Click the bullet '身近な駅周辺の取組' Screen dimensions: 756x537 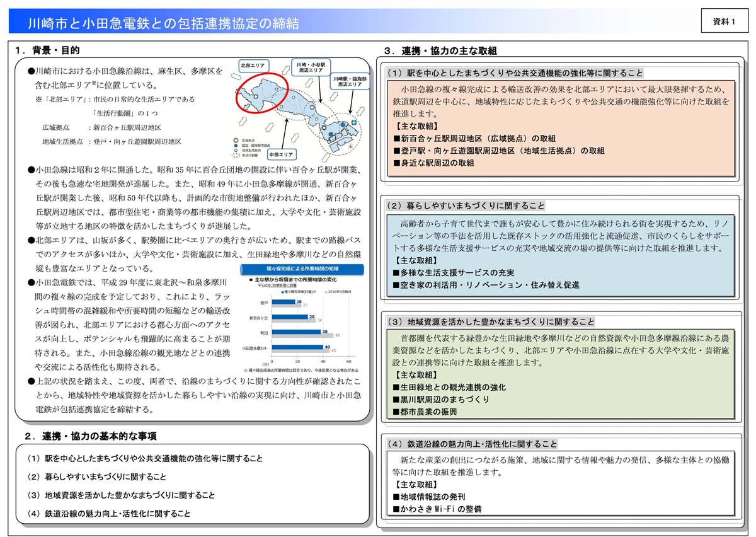coord(433,163)
